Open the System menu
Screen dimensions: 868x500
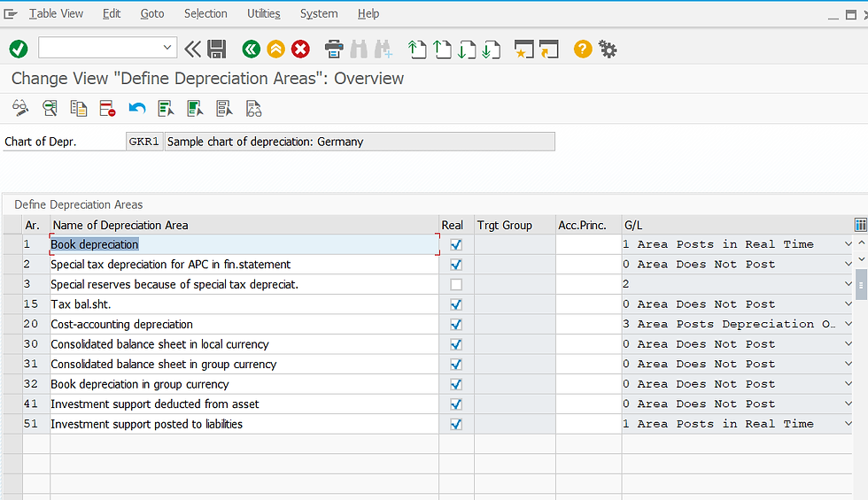319,14
